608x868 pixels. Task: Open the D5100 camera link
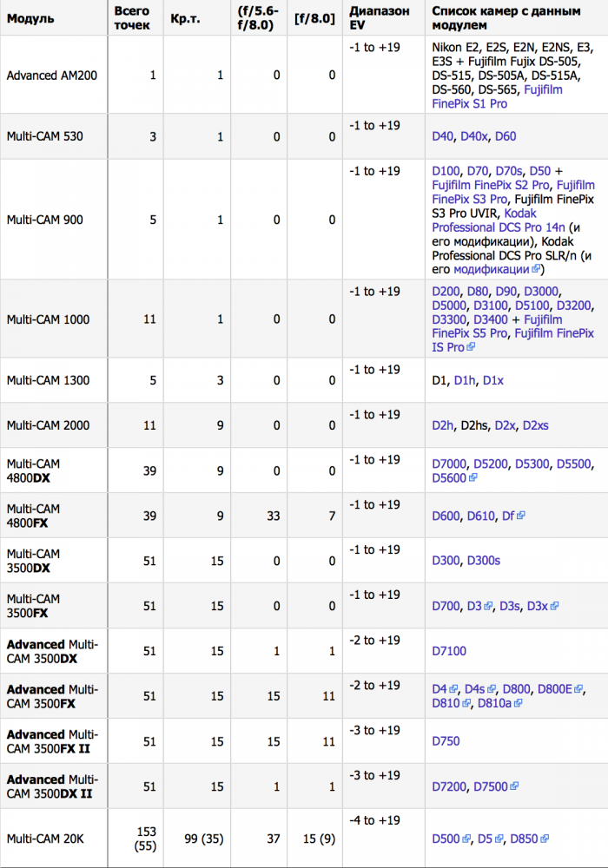tap(532, 306)
